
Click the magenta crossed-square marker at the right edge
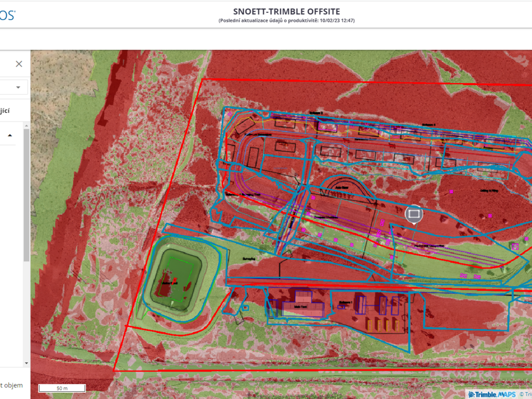tap(515, 247)
